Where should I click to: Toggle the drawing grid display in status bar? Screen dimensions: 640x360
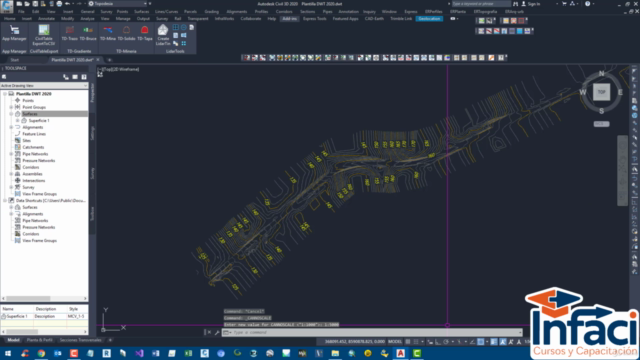[x=407, y=342]
